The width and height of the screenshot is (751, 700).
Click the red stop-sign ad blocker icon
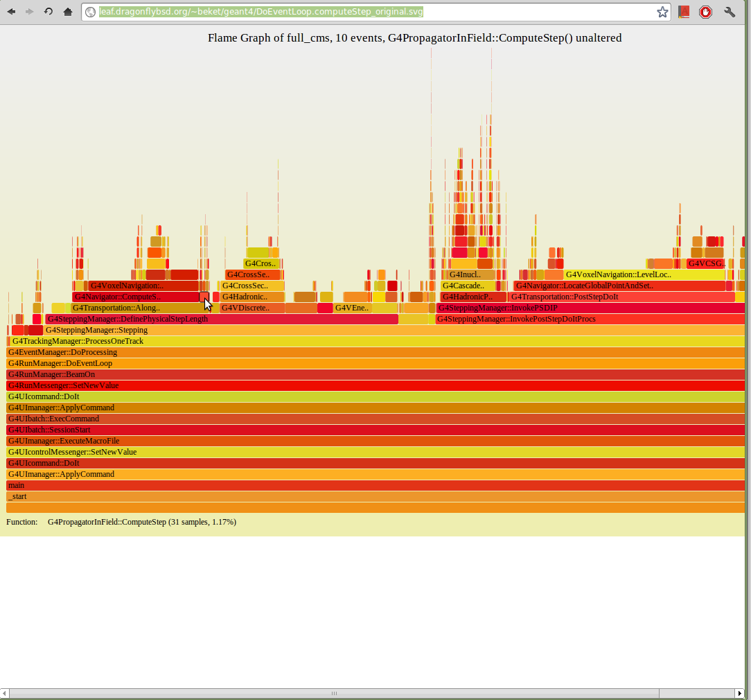coord(705,12)
